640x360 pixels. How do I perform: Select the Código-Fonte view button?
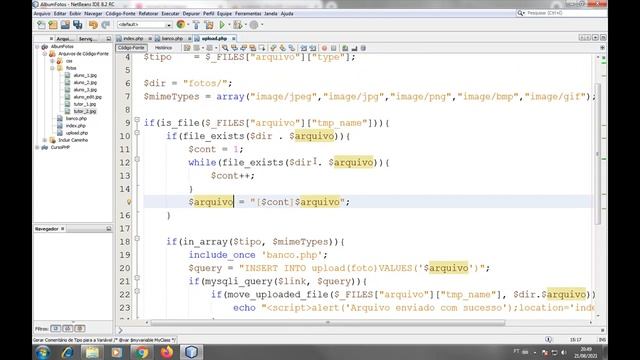click(x=131, y=48)
